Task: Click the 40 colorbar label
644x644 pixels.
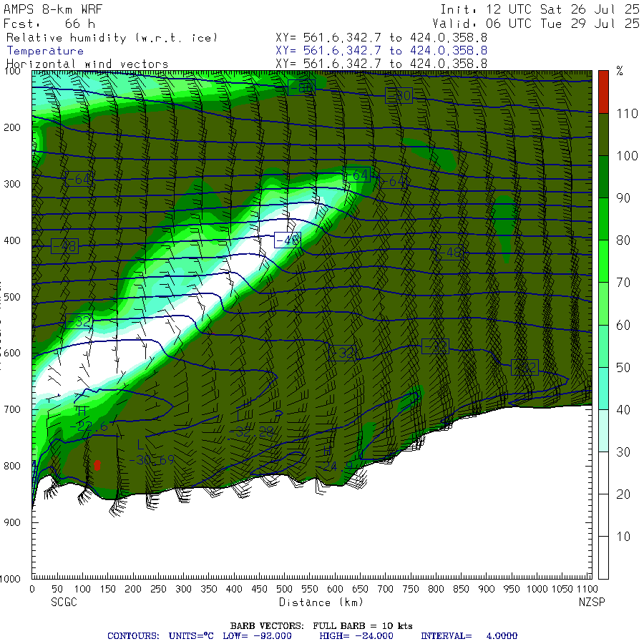Action: tap(623, 409)
